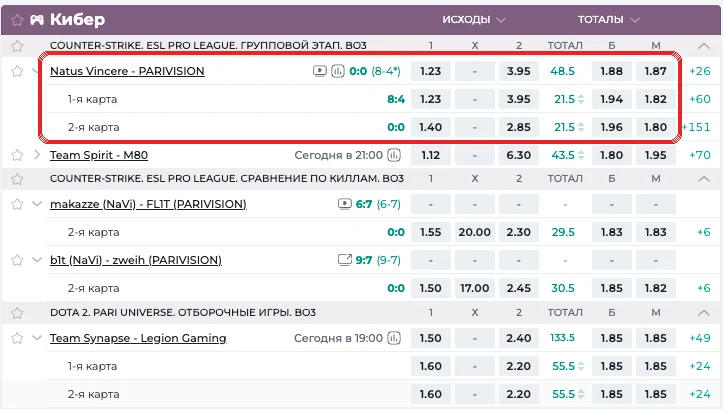723x409 pixels.
Task: Show +60 markets for NaVi 1-я карта
Action: 699,99
